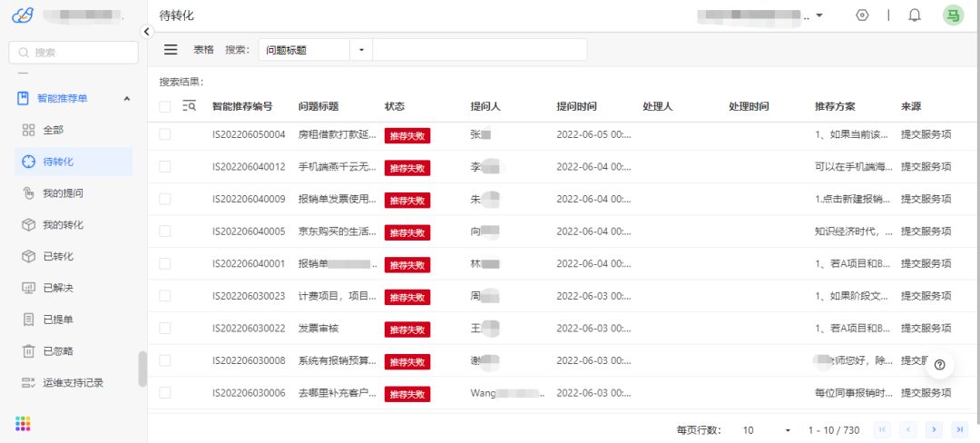The image size is (980, 443).
Task: Check the row IS202206030006
Action: [165, 392]
